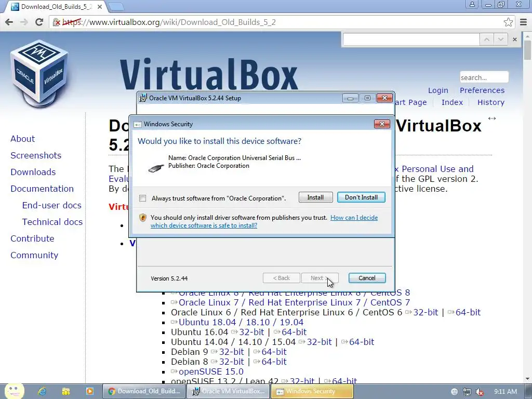532x399 pixels.
Task: Click the address bar URL
Action: pos(169,22)
